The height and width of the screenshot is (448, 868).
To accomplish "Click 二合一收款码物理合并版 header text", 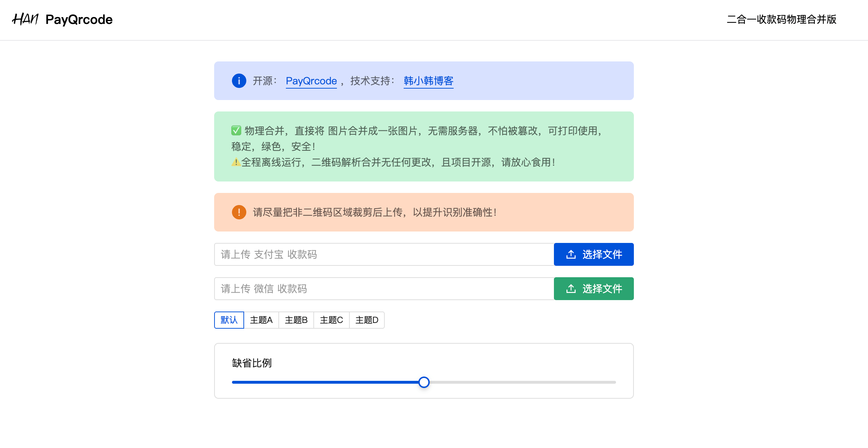I will pos(782,19).
